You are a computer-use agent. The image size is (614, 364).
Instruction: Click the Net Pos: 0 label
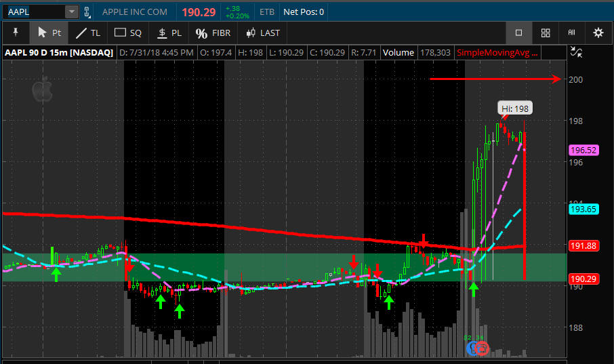pyautogui.click(x=304, y=12)
